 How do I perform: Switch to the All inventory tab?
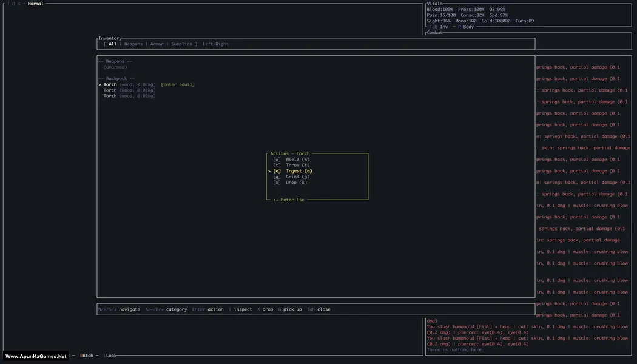[112, 44]
